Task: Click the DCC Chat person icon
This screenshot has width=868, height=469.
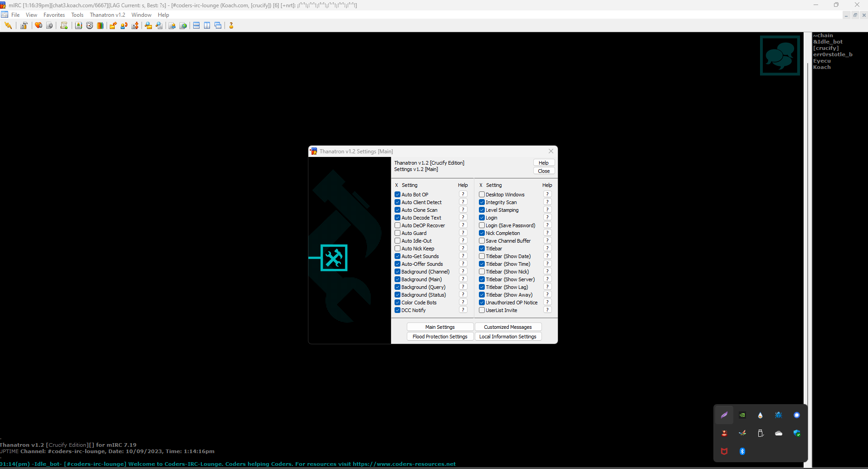Action: [124, 25]
